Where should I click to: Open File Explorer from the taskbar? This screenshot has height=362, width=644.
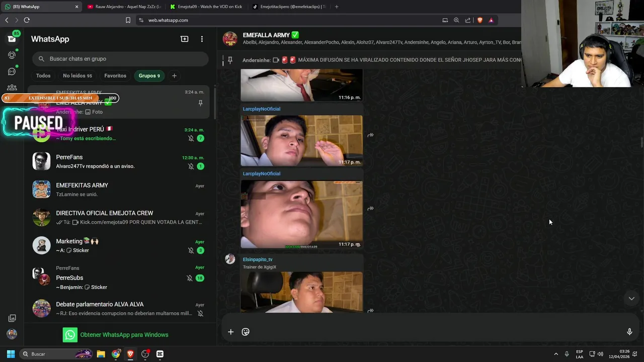(101, 354)
